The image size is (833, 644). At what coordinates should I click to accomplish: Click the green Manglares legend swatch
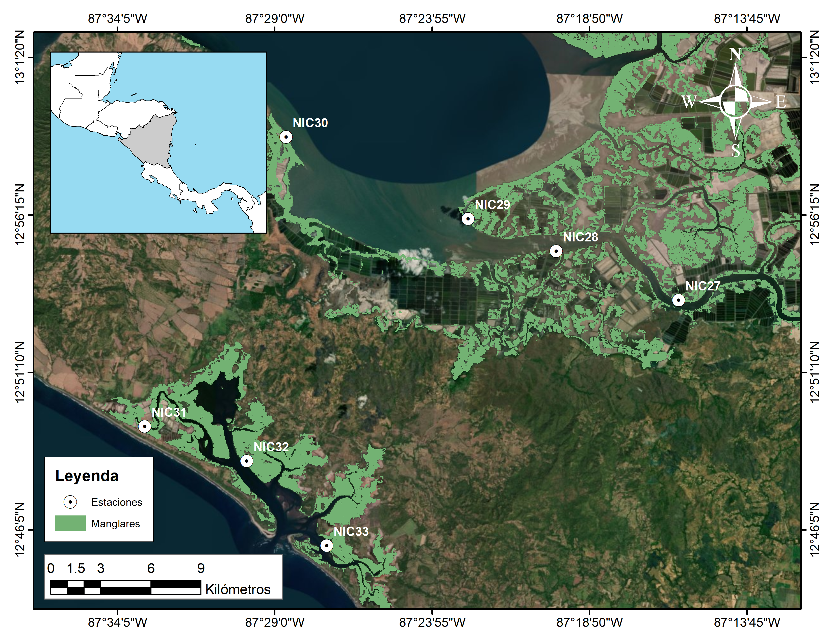click(x=70, y=524)
